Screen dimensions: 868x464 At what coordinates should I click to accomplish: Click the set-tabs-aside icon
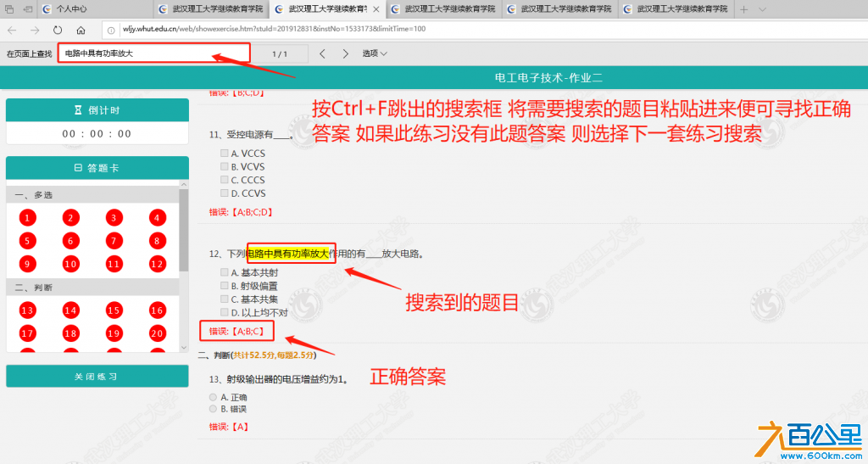coord(28,8)
